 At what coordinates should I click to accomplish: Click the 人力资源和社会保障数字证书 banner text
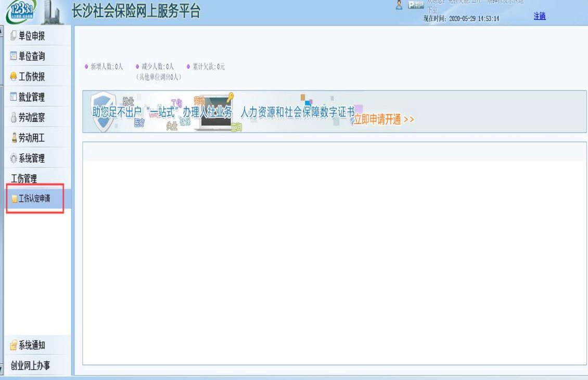pyautogui.click(x=298, y=112)
